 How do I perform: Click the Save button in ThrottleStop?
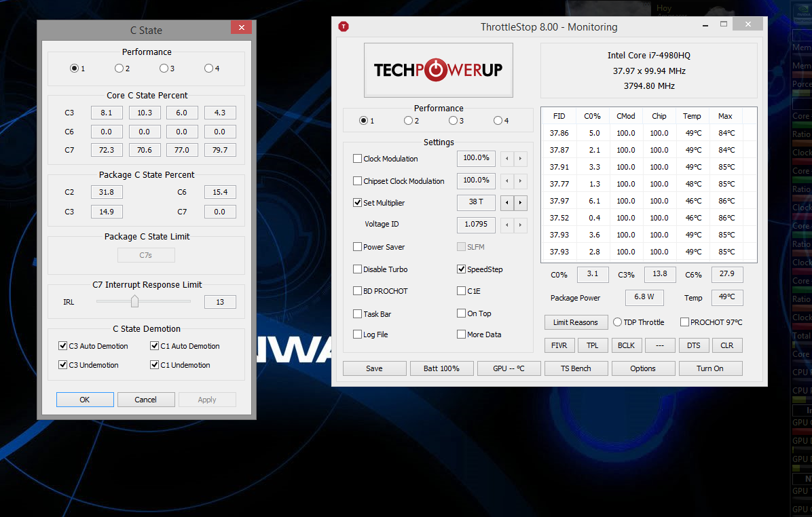[374, 368]
